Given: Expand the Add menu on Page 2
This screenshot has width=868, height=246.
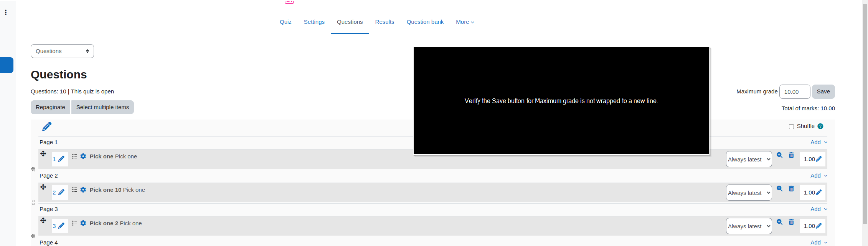Looking at the screenshot, I should click(818, 176).
